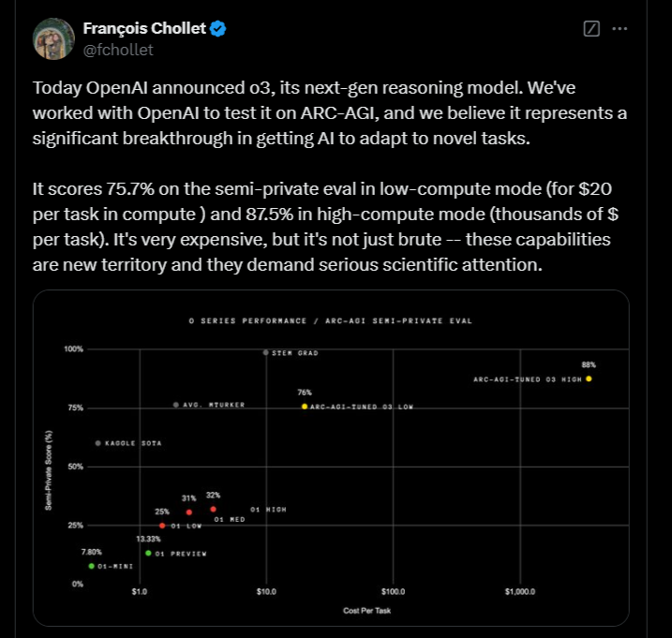Click the yellow O3 HIGH 88% data point

(589, 378)
